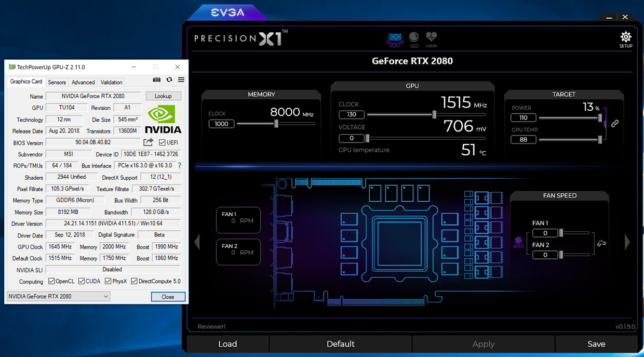Switch to the Validation tab
The image size is (644, 357).
(111, 82)
